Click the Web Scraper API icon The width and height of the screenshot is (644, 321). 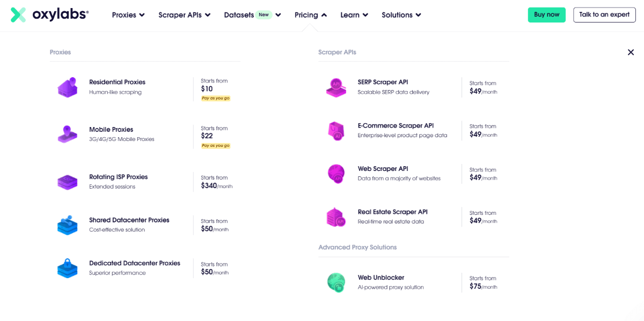click(x=336, y=174)
